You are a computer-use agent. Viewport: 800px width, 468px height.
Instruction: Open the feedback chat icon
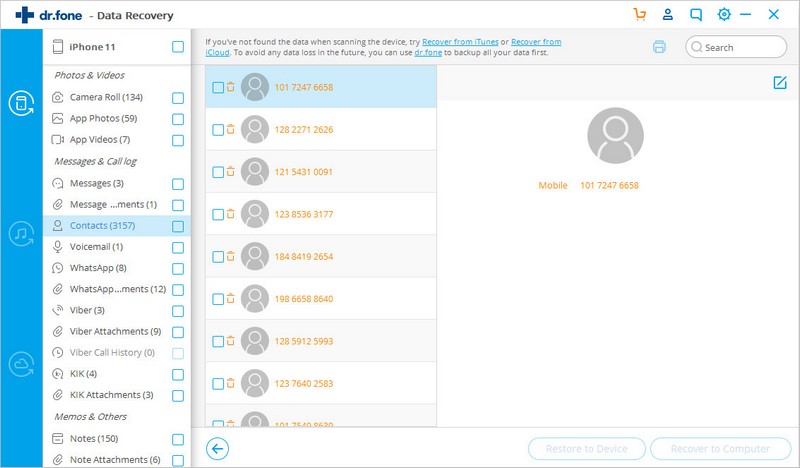click(x=695, y=14)
